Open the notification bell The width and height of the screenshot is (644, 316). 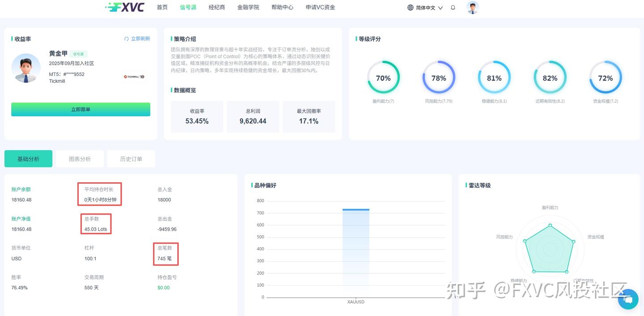[453, 8]
